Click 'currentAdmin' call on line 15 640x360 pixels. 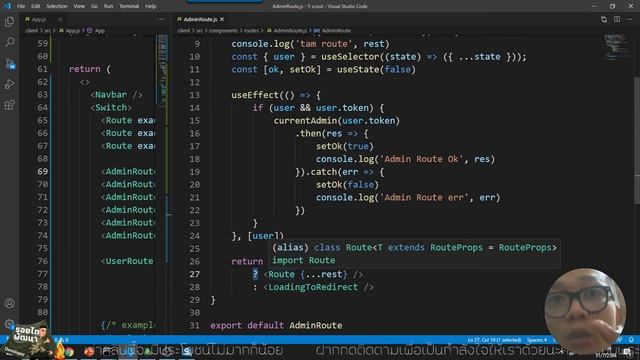point(305,121)
